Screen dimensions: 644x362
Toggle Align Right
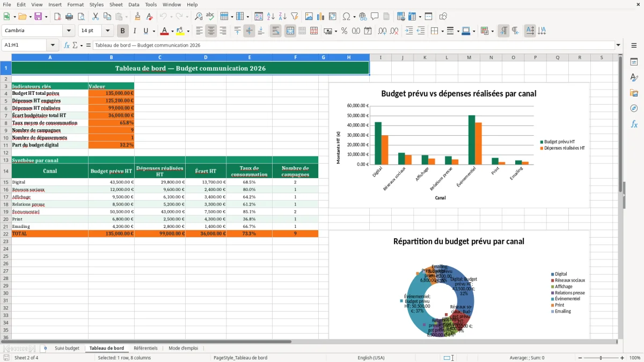[x=223, y=31]
